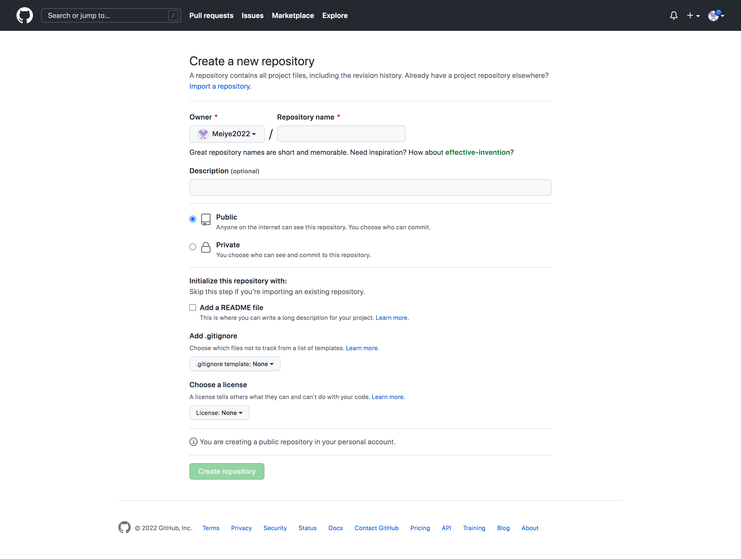
Task: Open the notifications bell
Action: 674,15
